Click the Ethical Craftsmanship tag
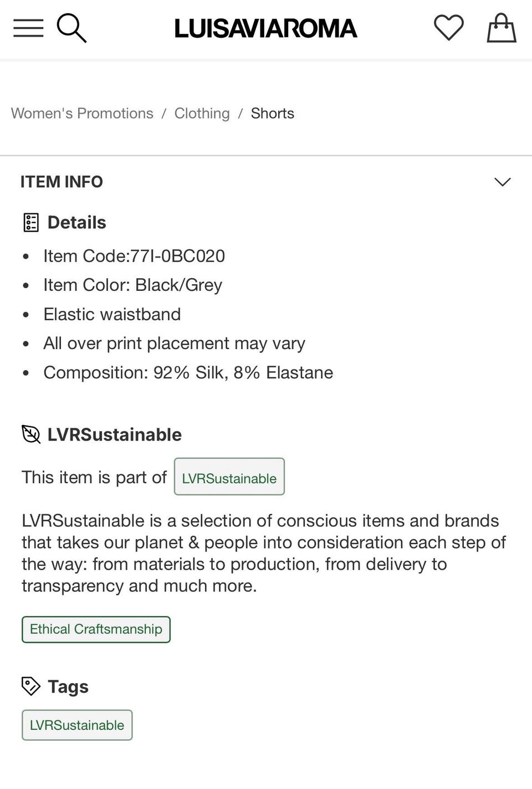532x789 pixels. point(96,629)
